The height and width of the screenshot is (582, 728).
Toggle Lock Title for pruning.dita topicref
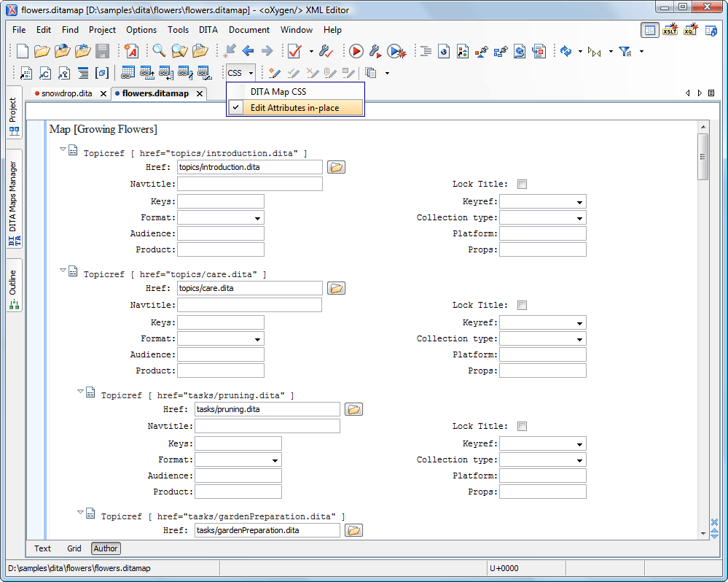[x=522, y=427]
